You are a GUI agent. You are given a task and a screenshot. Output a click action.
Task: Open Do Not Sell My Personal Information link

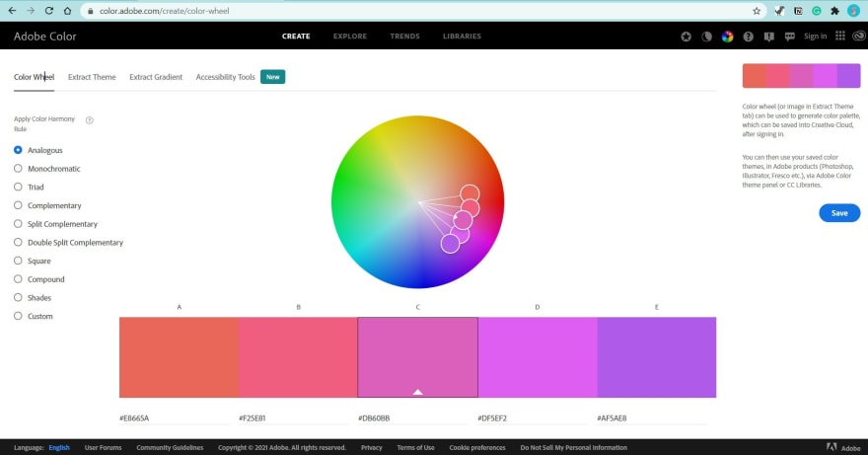(573, 447)
